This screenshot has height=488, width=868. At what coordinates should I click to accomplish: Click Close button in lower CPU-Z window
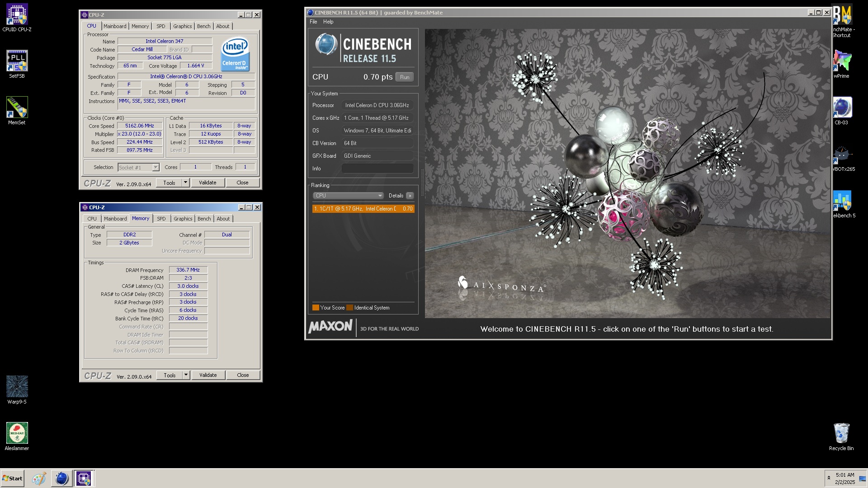243,375
